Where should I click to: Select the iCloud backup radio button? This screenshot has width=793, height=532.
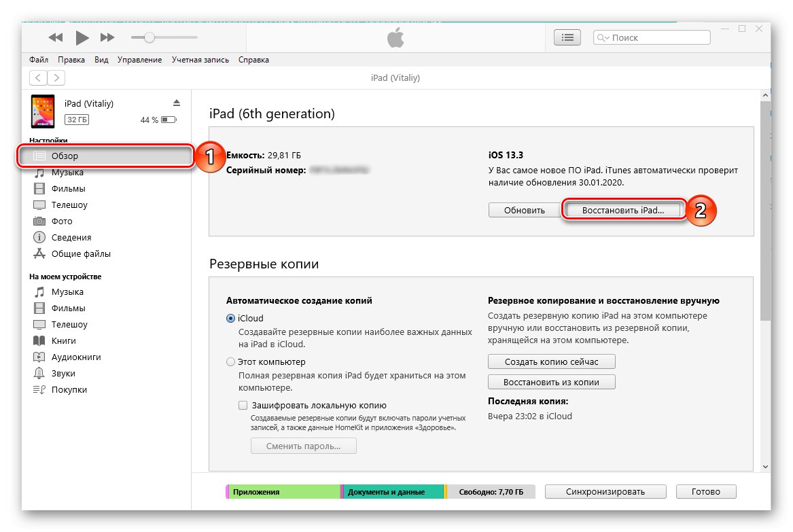pyautogui.click(x=231, y=318)
